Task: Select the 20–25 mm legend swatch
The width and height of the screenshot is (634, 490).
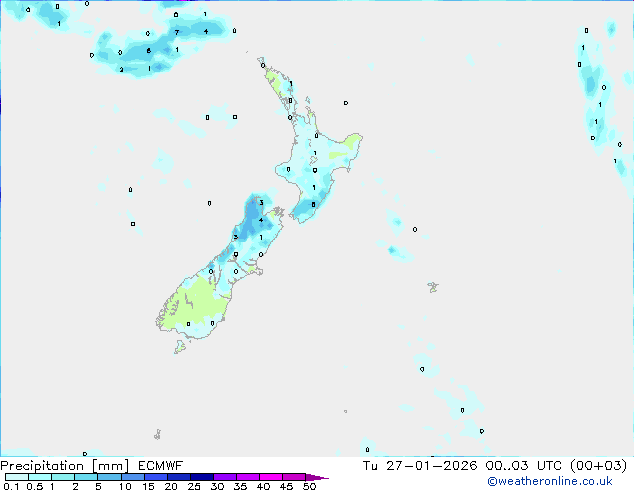Action: (x=178, y=477)
